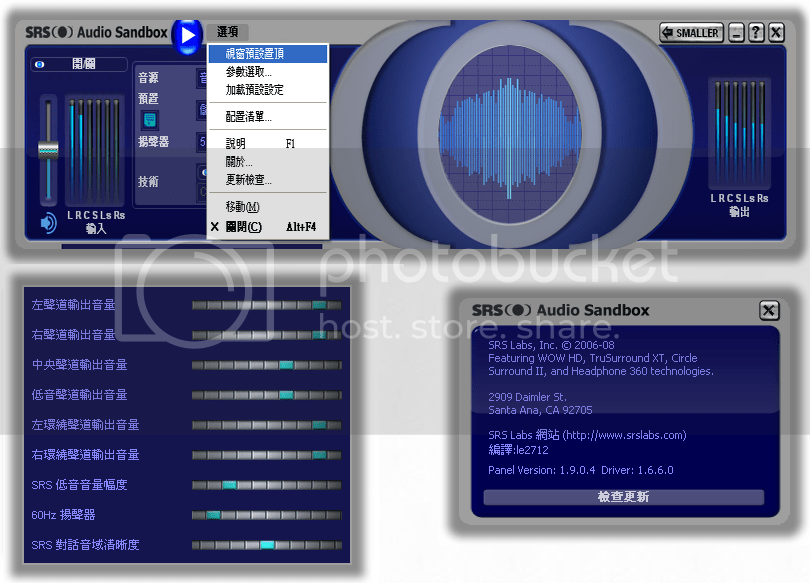Adjust the 右聲道輸出音量 slider
This screenshot has height=583, width=810.
pyautogui.click(x=267, y=335)
